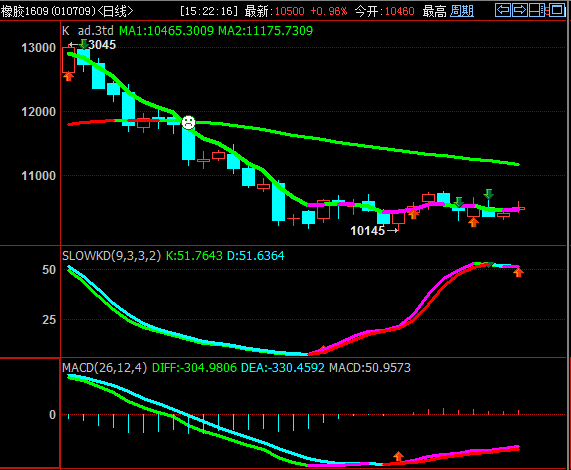
Task: Click the MA2 value 11175.7309 legend
Action: point(265,31)
